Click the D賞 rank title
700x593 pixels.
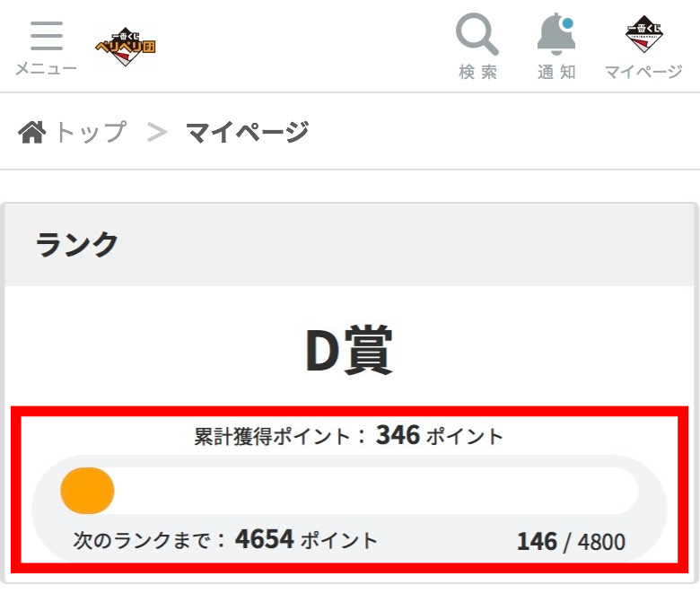[349, 350]
